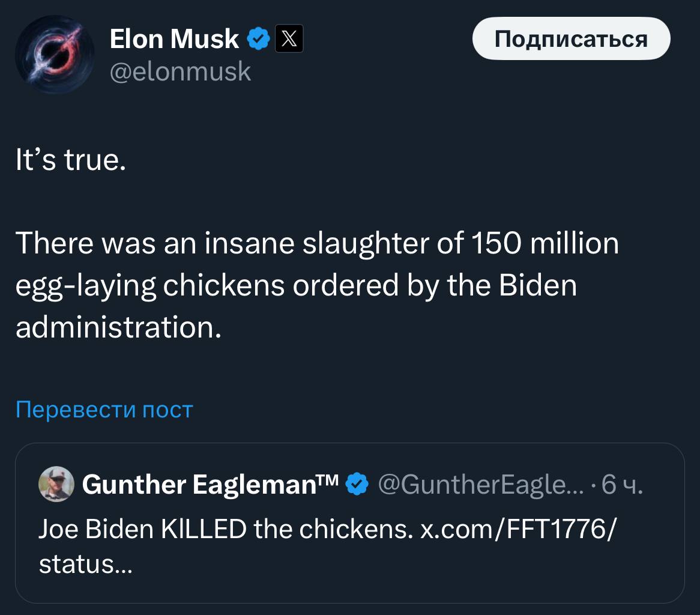Viewport: 700px width, 615px height.
Task: Open Gunther Eagleman's small profile picture
Action: point(56,484)
